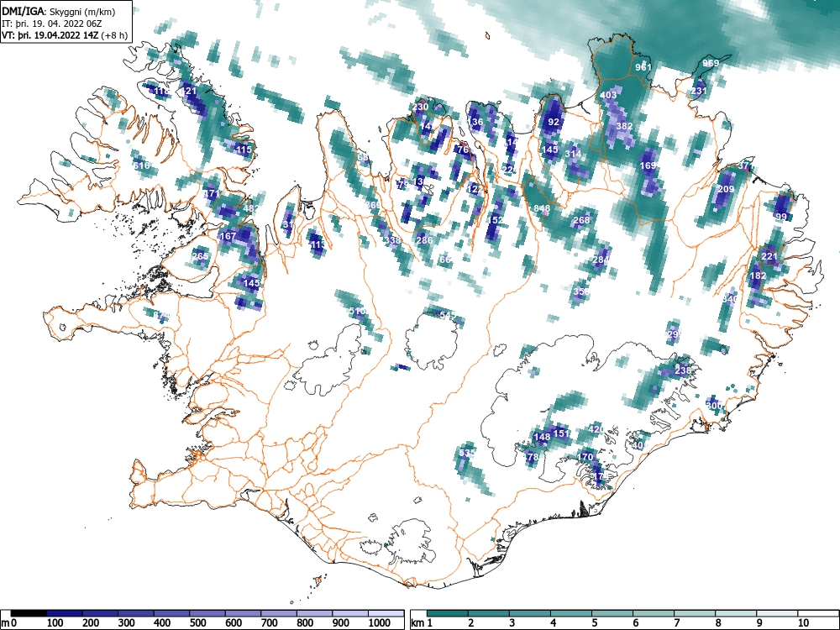Screen dimensions: 840x630
Task: Click the 136 visibility value on the map
Action: click(x=475, y=122)
